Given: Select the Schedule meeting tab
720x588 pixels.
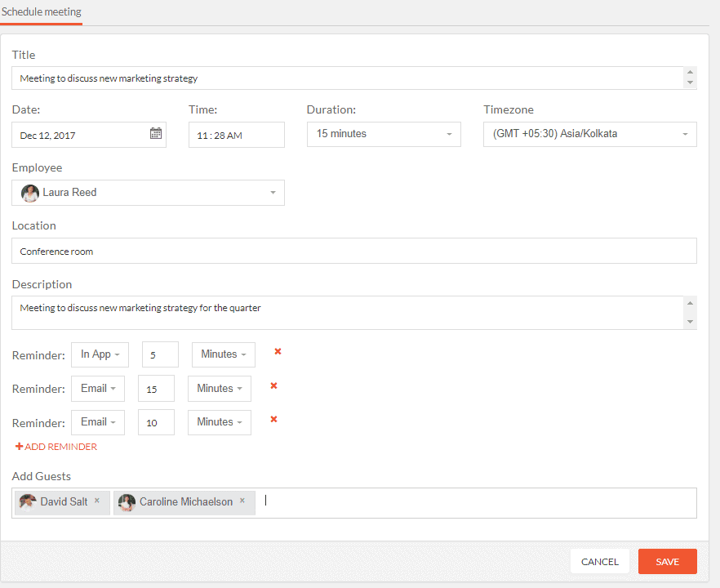Looking at the screenshot, I should click(42, 12).
